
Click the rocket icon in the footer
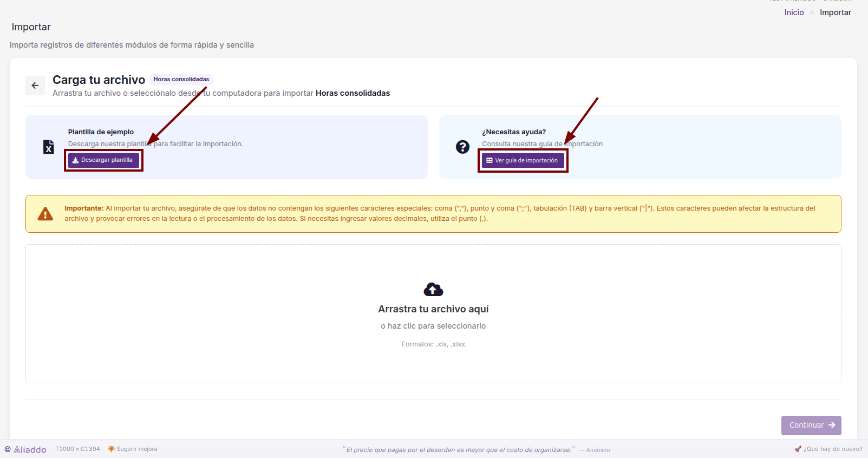[798, 449]
